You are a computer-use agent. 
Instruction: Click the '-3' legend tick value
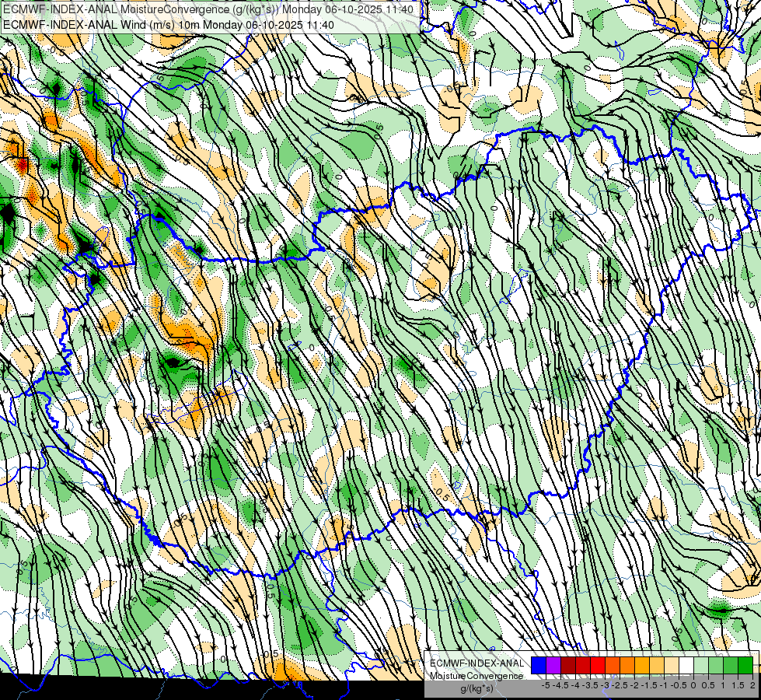606,685
